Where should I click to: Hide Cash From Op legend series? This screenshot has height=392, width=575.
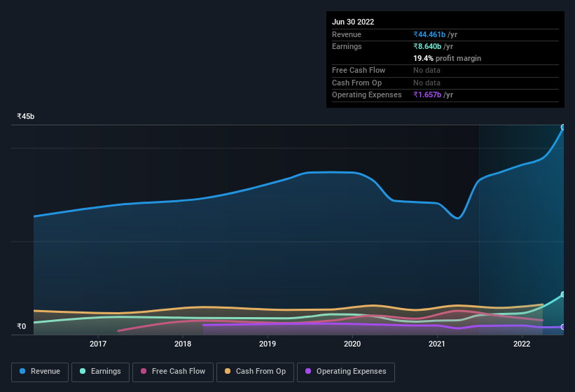tap(255, 372)
